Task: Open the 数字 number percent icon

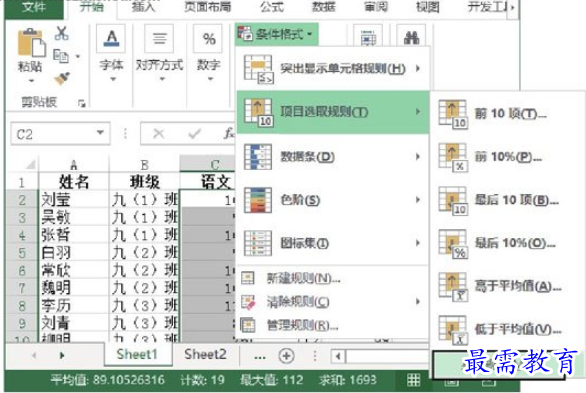Action: point(209,38)
